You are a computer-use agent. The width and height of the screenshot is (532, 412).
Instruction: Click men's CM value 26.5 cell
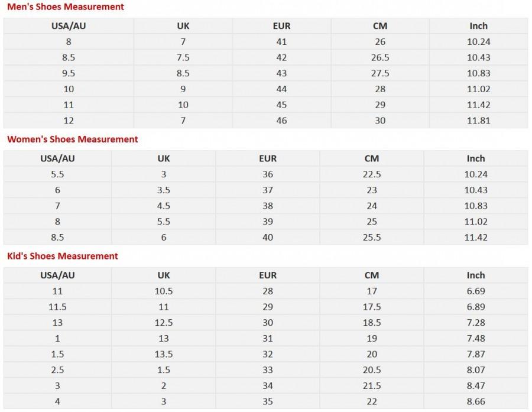380,57
